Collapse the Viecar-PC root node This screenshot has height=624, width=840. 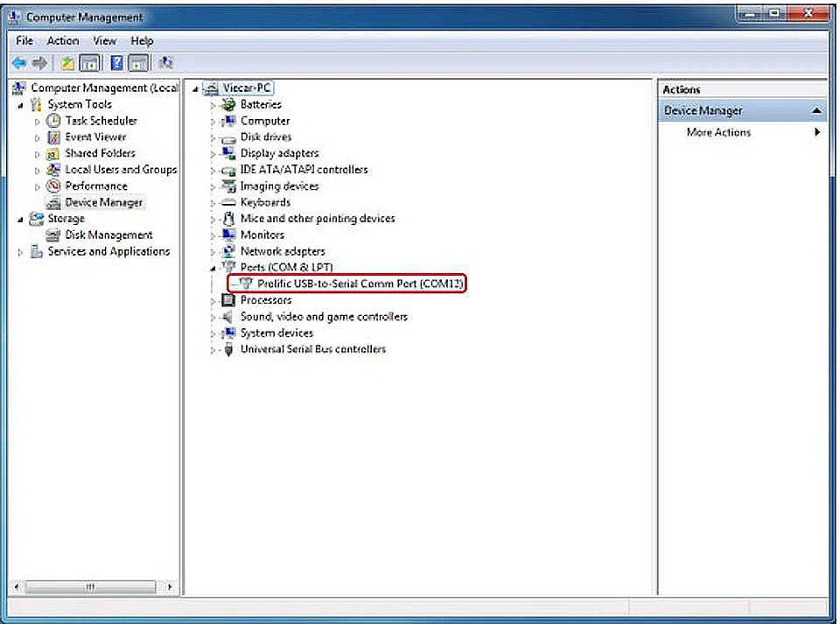click(x=195, y=89)
